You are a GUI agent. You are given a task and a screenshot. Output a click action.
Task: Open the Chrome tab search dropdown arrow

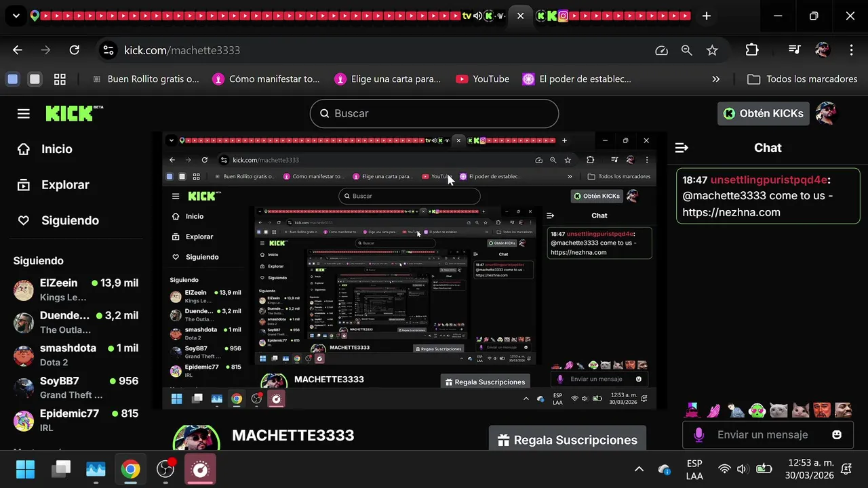tap(16, 16)
